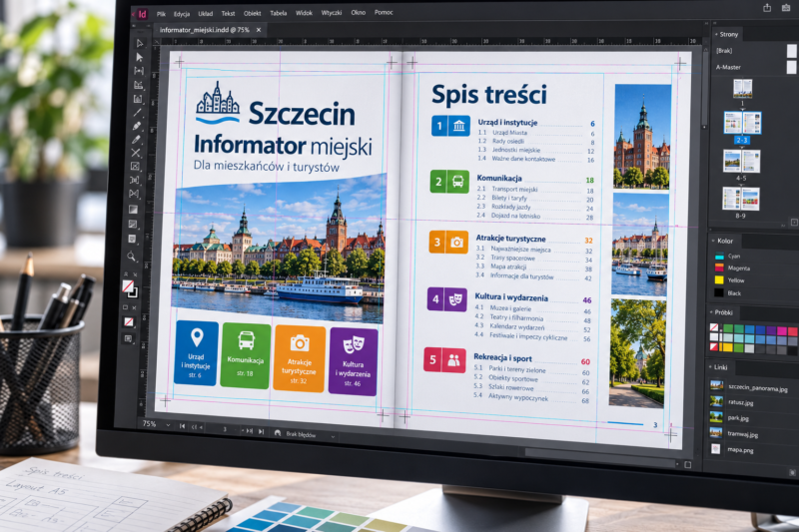Click the Spis treści heading text
This screenshot has height=532, width=799.
click(x=489, y=94)
